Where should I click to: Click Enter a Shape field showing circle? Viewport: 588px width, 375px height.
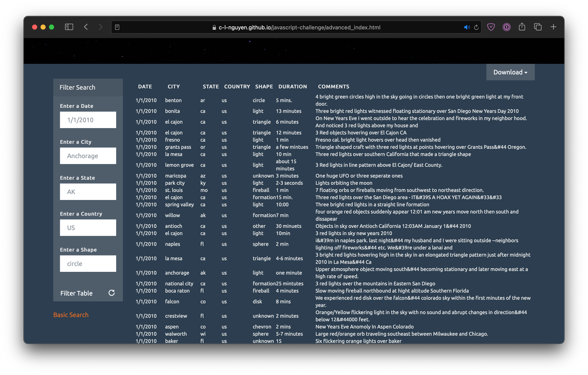point(88,263)
